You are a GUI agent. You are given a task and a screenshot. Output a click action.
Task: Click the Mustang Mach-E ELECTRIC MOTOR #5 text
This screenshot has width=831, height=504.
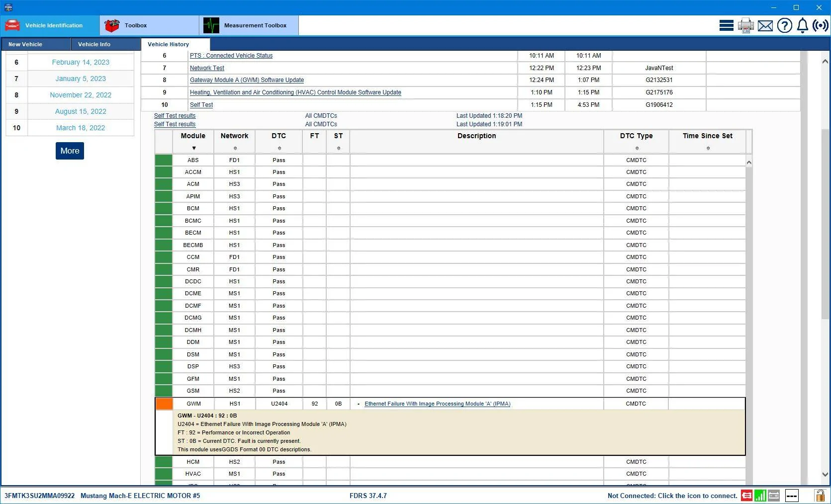pos(140,496)
